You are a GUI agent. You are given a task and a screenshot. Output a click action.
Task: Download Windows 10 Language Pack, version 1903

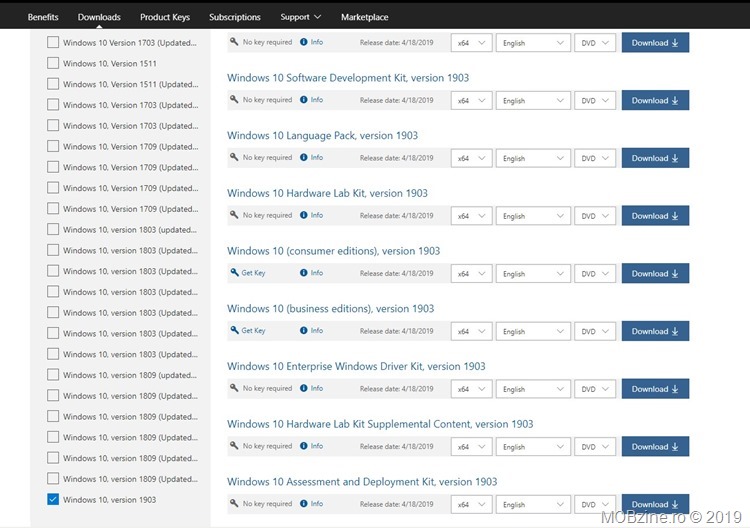[655, 158]
